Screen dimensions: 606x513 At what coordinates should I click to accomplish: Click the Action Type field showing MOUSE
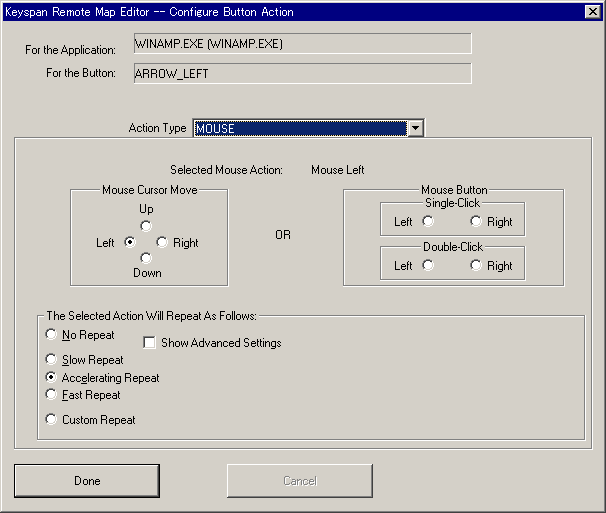pos(300,128)
